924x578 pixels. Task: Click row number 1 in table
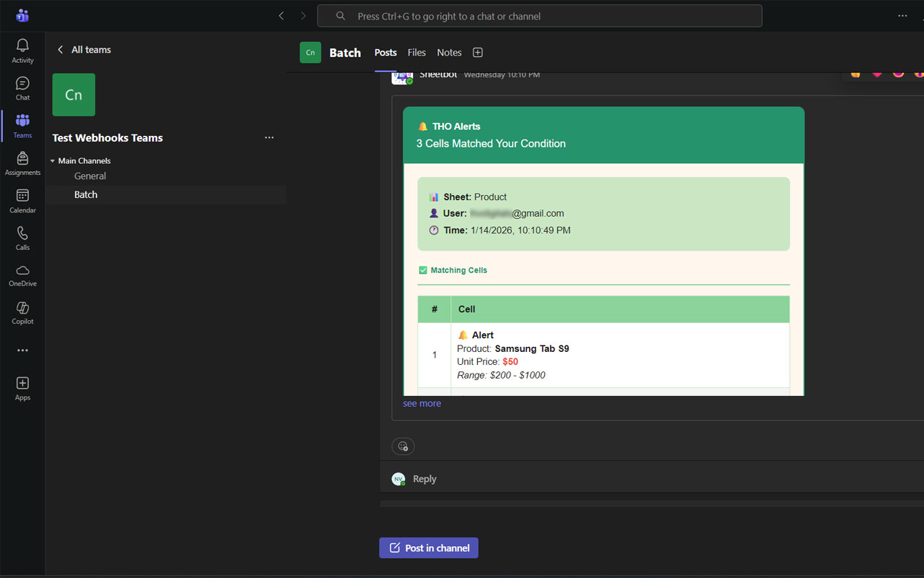click(435, 355)
